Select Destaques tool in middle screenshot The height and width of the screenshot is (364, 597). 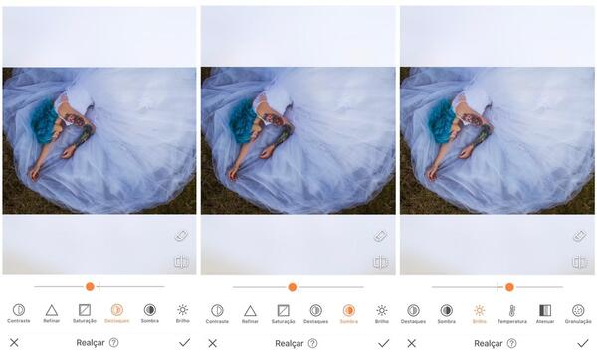[x=315, y=314]
